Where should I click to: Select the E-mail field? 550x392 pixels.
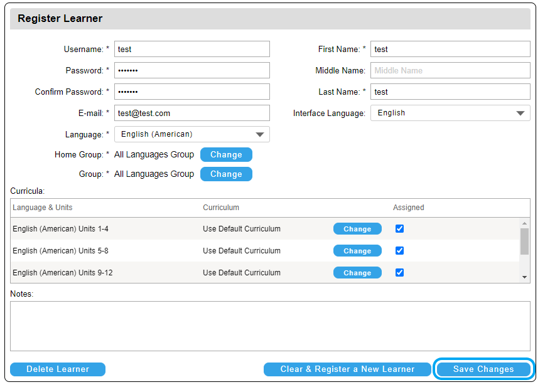coord(192,113)
